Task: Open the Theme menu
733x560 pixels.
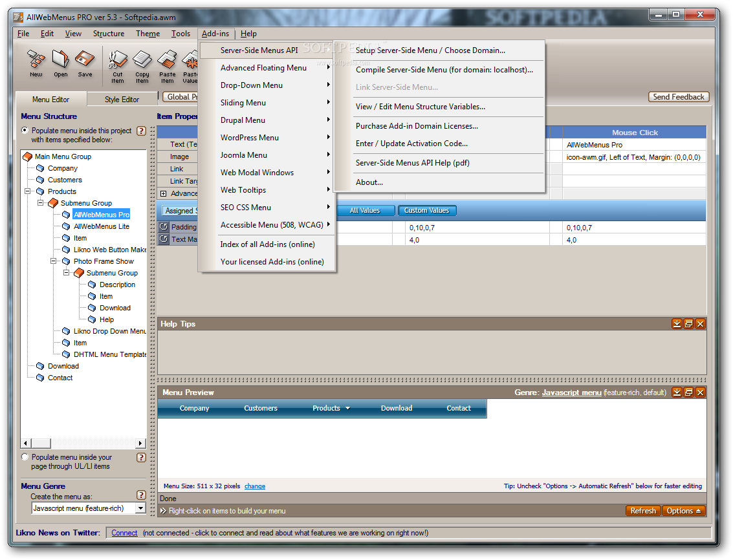Action: pos(148,34)
